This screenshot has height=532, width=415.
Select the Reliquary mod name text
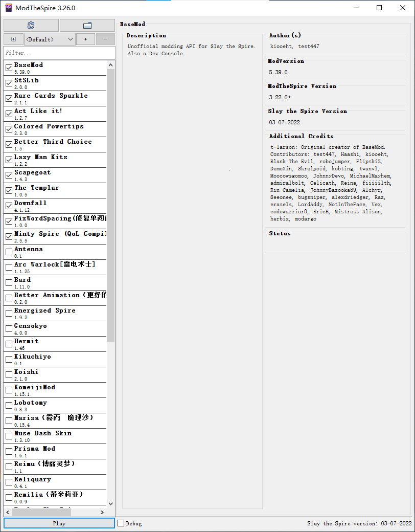pos(33,479)
